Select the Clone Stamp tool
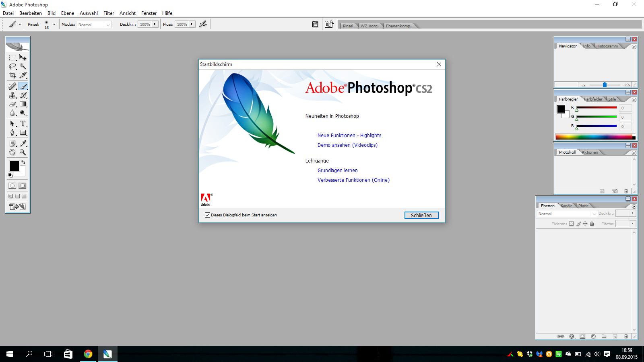 pyautogui.click(x=12, y=95)
